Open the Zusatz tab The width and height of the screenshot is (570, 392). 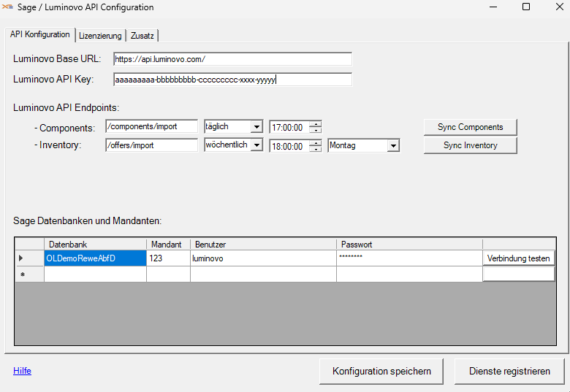[142, 36]
